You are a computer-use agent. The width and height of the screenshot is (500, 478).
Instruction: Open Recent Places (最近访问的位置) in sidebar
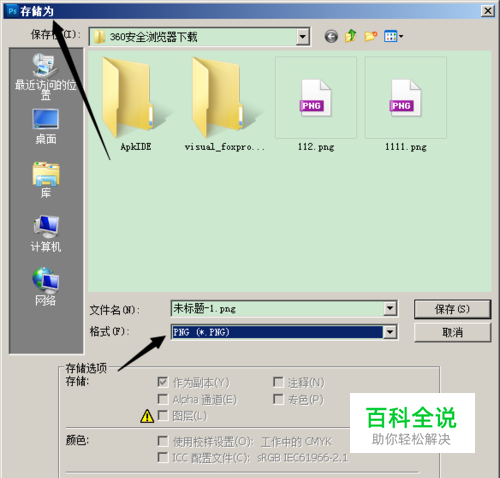click(x=46, y=76)
